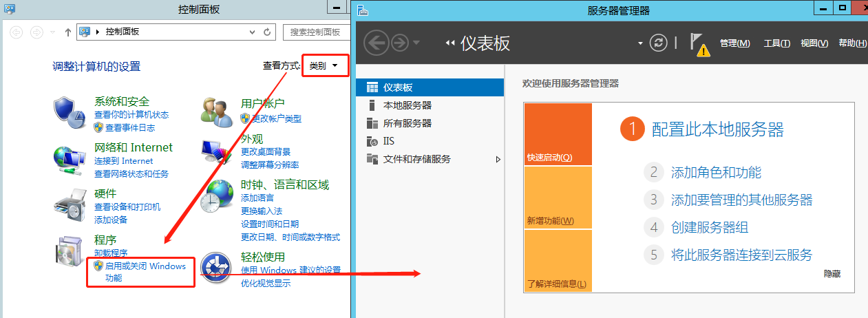
Task: Open the View by Category dropdown
Action: [325, 66]
